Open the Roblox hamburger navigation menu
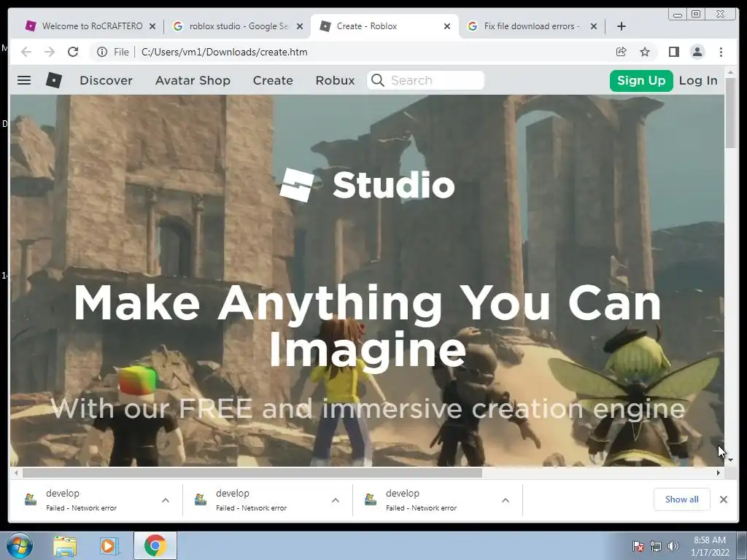 coord(24,80)
